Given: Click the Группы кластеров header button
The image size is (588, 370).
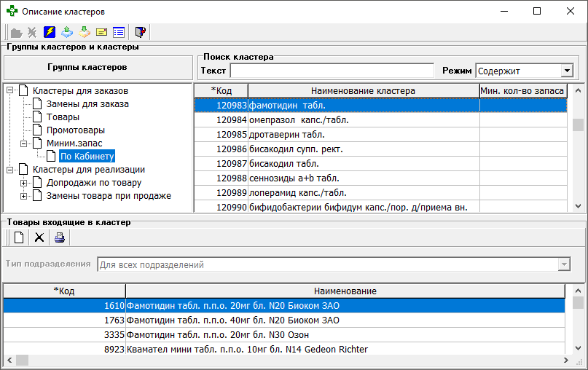Looking at the screenshot, I should [98, 67].
